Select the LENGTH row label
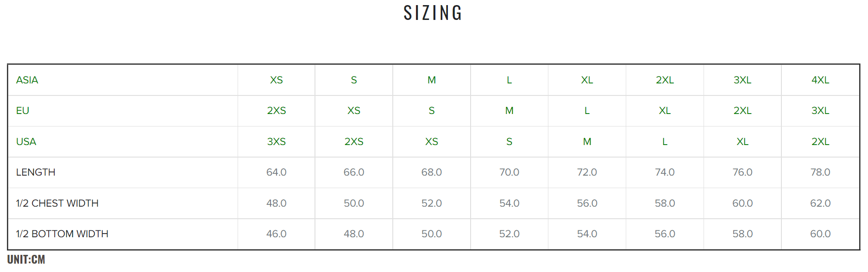Viewport: 868px width, 272px height. click(x=36, y=172)
